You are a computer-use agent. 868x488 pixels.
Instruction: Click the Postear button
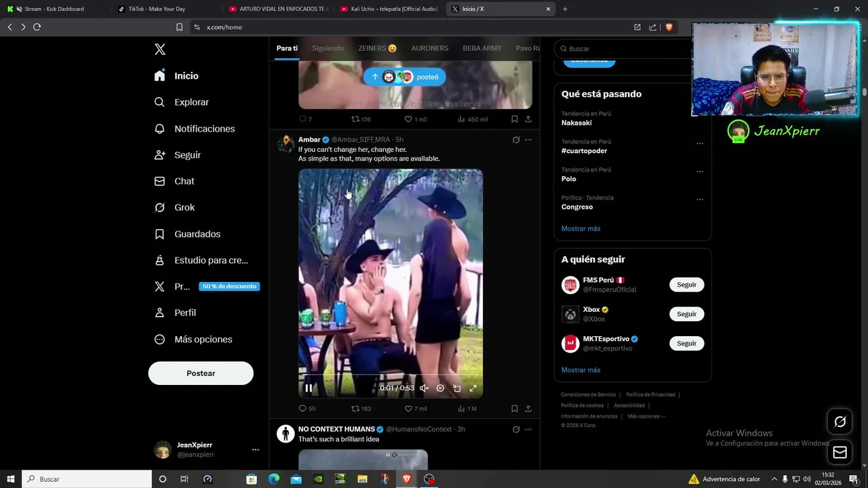coord(201,373)
